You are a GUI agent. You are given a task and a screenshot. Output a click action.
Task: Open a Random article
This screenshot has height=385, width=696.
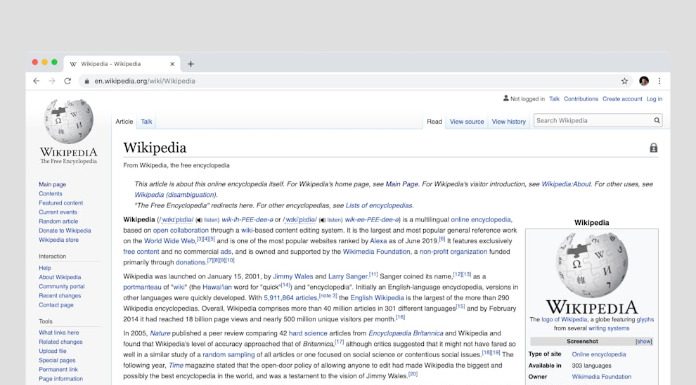pyautogui.click(x=58, y=221)
